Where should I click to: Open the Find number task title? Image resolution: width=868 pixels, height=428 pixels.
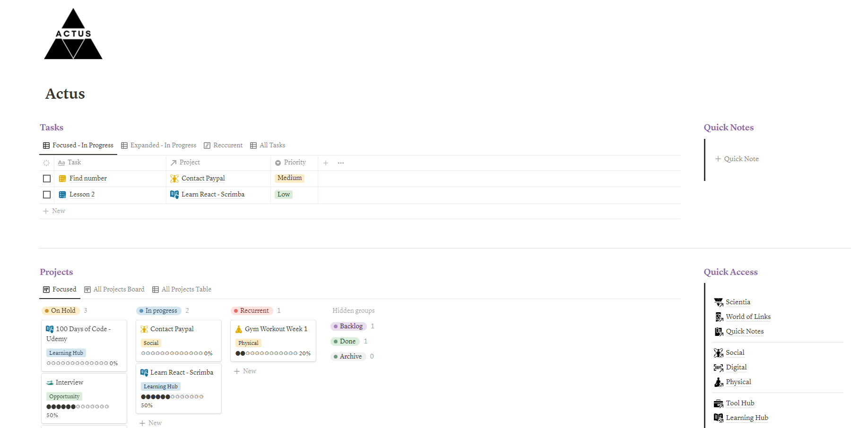pyautogui.click(x=88, y=179)
